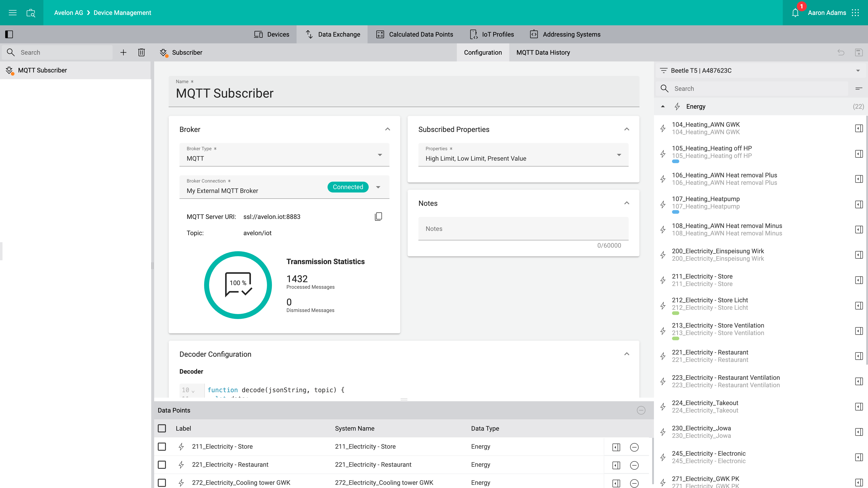Collapse the Energy group in device list
The height and width of the screenshot is (488, 868).
pos(663,106)
